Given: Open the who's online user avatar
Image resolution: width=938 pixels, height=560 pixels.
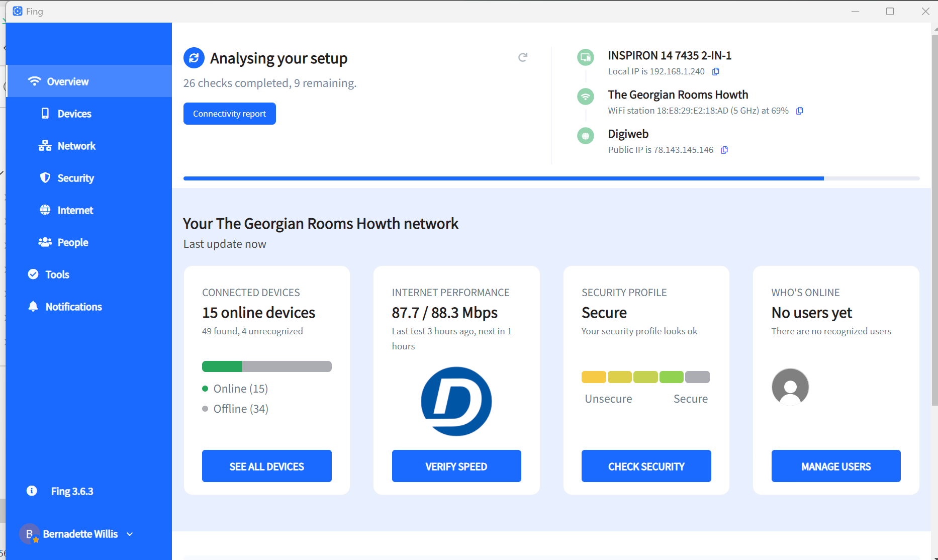Looking at the screenshot, I should pos(790,387).
